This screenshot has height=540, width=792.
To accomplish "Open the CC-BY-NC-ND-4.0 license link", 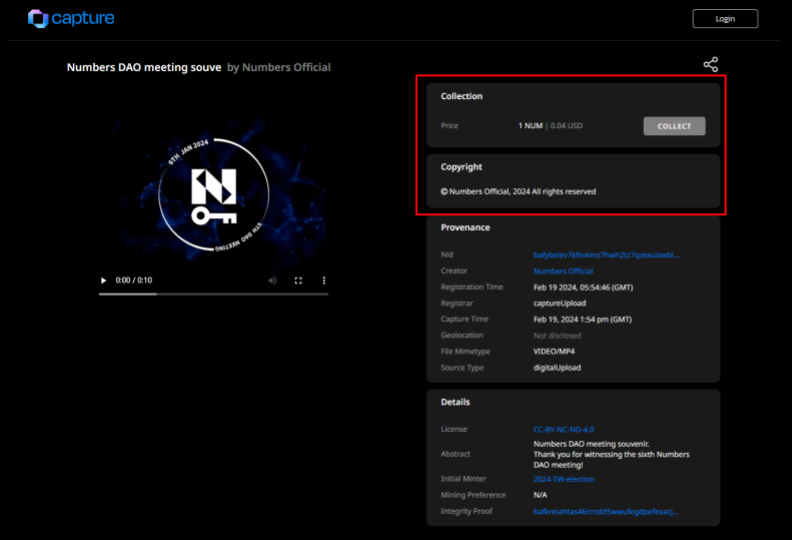I will (564, 429).
